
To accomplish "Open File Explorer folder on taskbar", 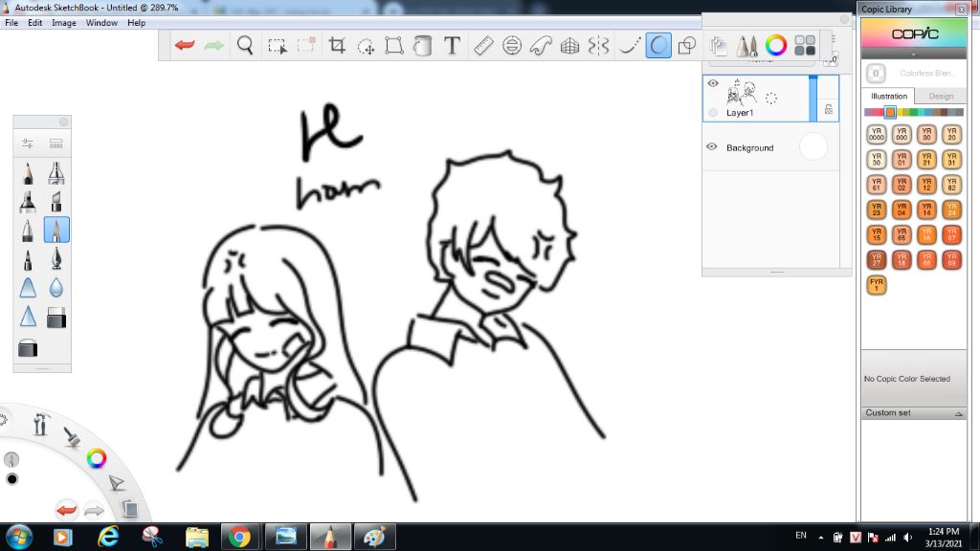I will point(197,537).
